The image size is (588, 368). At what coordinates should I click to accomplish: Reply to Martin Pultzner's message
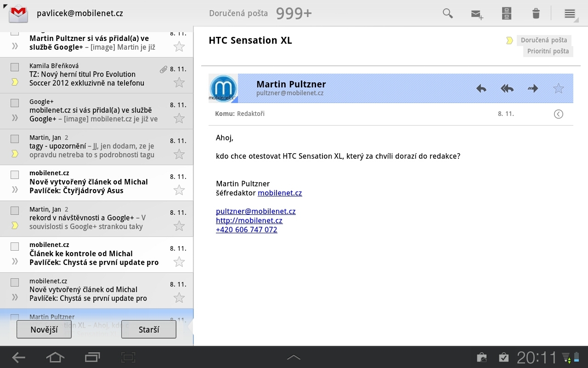coord(481,88)
